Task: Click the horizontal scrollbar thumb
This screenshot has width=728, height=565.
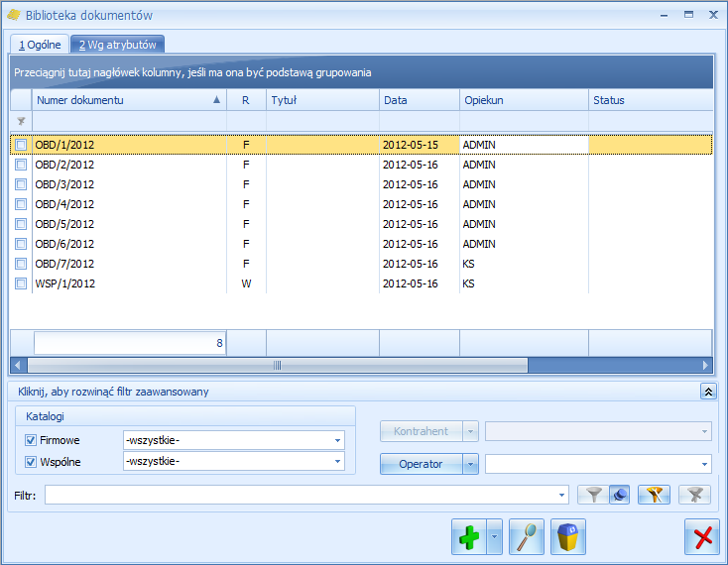Action: 278,366
